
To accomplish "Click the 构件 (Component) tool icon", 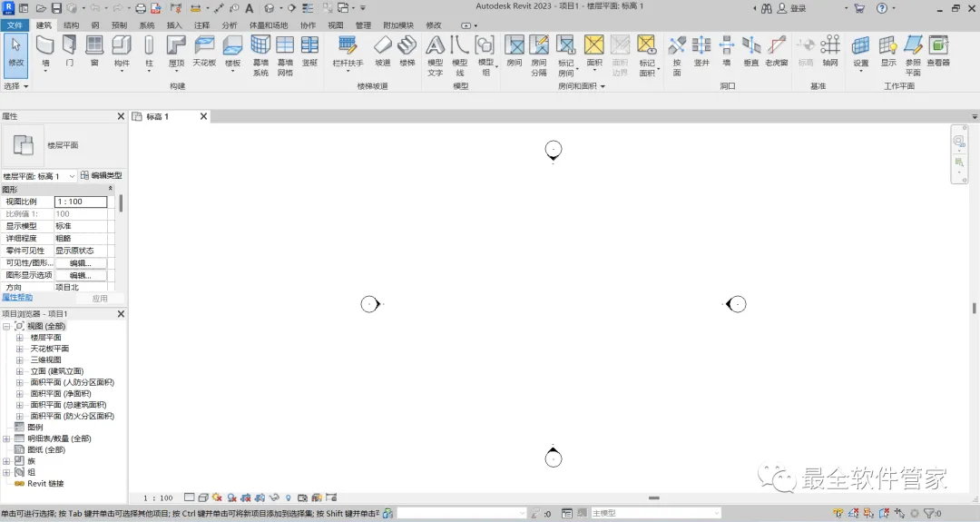I will click(x=122, y=45).
